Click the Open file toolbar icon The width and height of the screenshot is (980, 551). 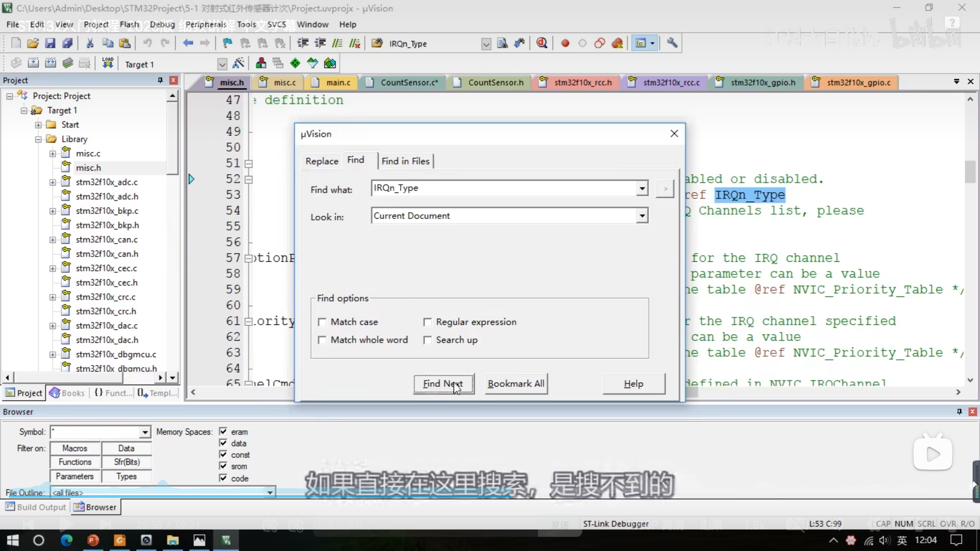click(x=33, y=43)
